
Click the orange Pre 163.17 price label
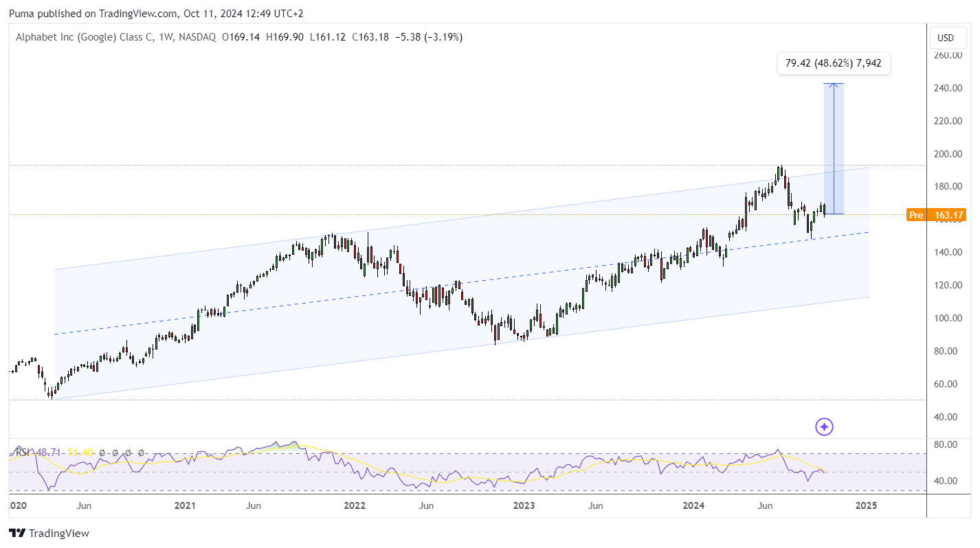(937, 215)
